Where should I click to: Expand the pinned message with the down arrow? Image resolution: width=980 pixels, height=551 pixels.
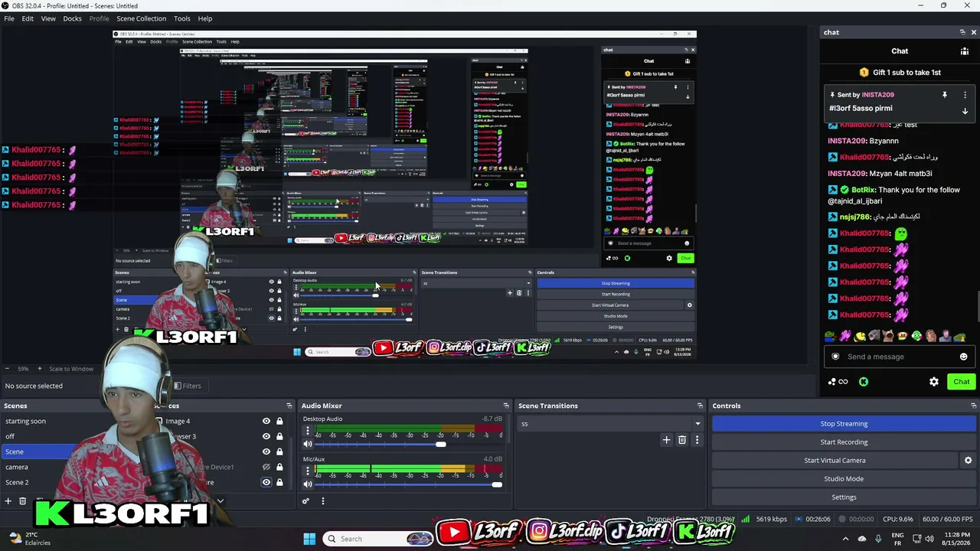coord(965,111)
